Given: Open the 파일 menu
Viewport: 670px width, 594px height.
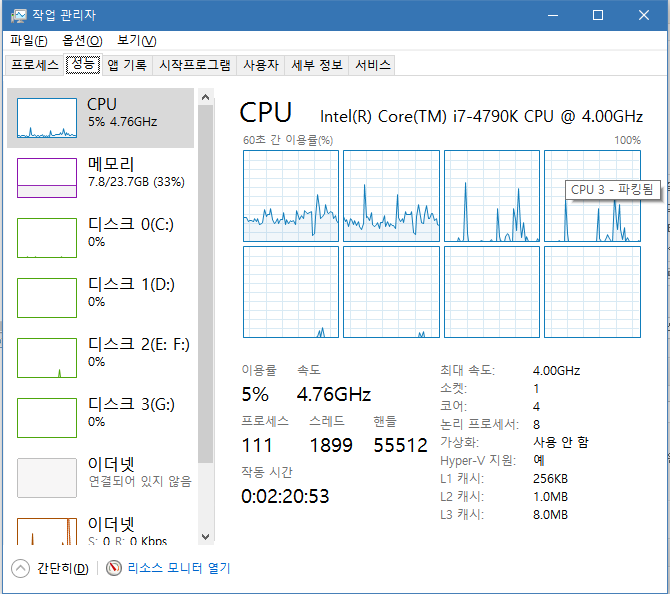Looking at the screenshot, I should 28,41.
